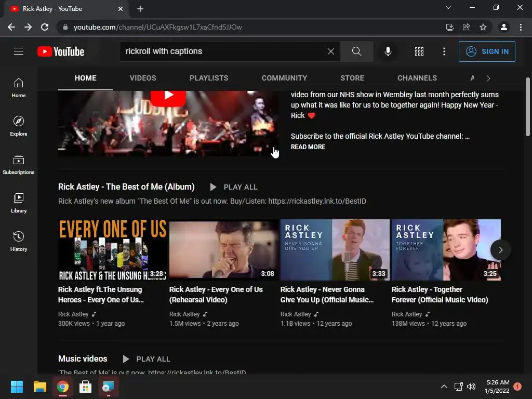Click Rick Astley under Together Forever video

pos(407,314)
